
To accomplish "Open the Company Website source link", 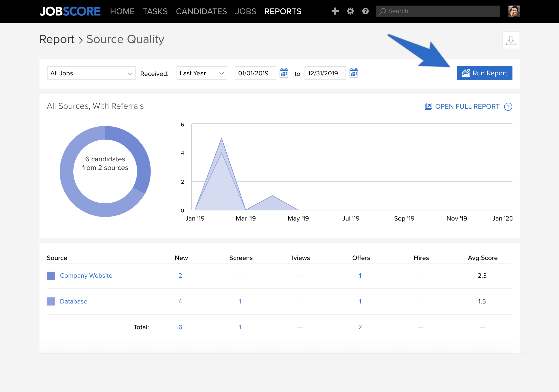I will pos(86,276).
